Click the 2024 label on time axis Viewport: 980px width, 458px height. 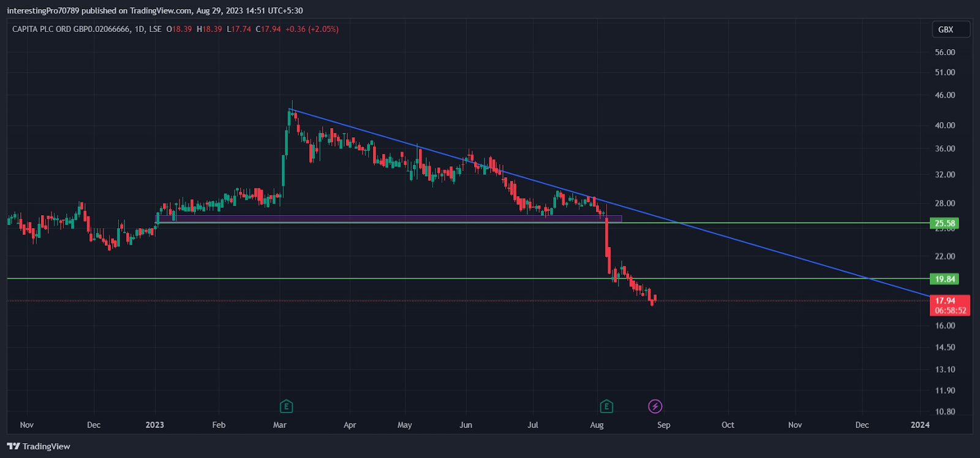pos(920,425)
